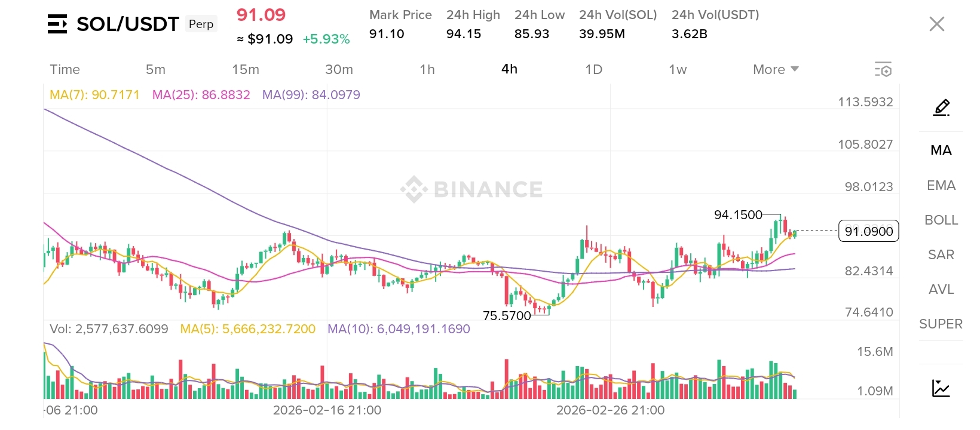Switch to the Time chart view
The width and height of the screenshot is (980, 430).
coord(65,69)
